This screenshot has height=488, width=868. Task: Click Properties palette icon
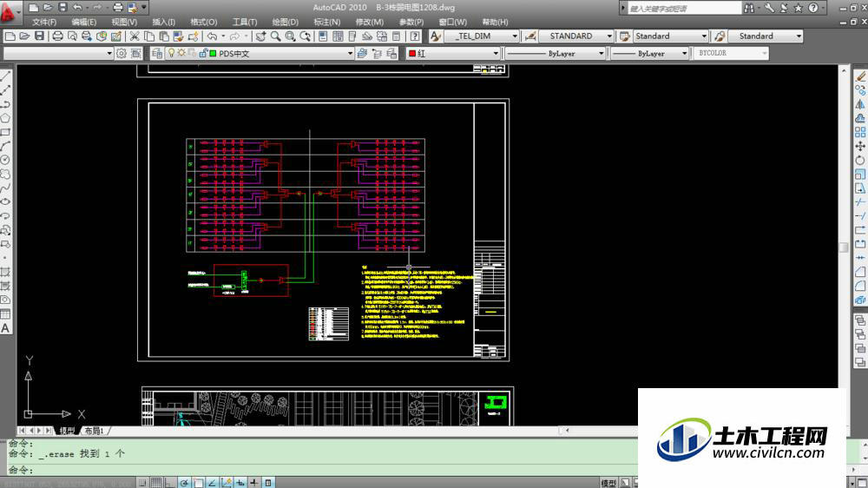click(323, 36)
